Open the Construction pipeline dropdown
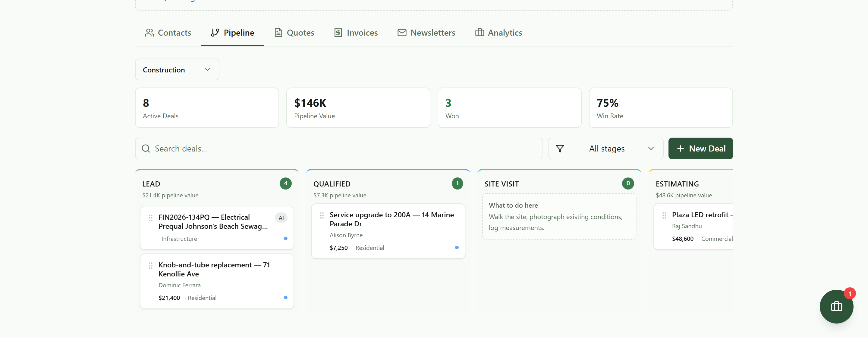 pyautogui.click(x=177, y=69)
